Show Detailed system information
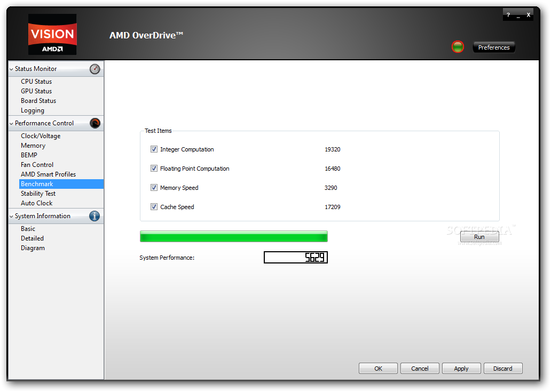 tap(32, 238)
